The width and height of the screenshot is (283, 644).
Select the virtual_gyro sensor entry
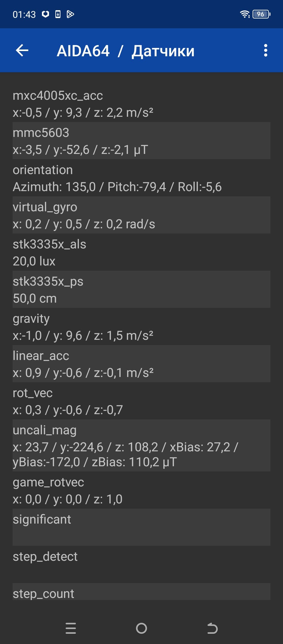(x=141, y=215)
